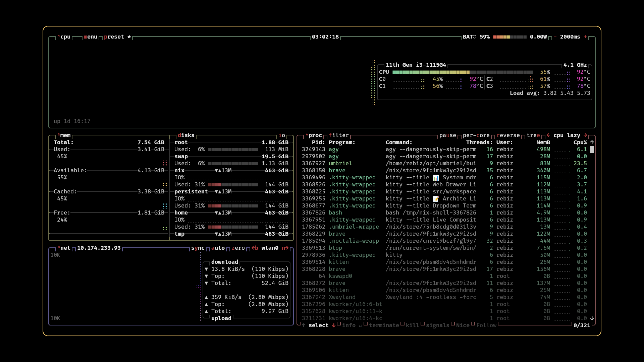Toggle the disks view
This screenshot has width=644, height=362.
(x=186, y=135)
